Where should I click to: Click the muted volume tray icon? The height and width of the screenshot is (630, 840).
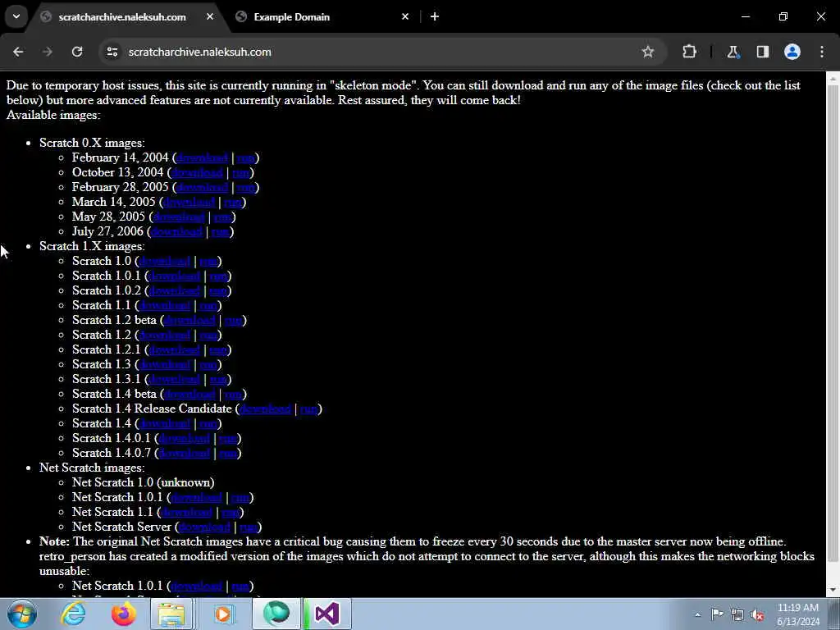pyautogui.click(x=757, y=615)
